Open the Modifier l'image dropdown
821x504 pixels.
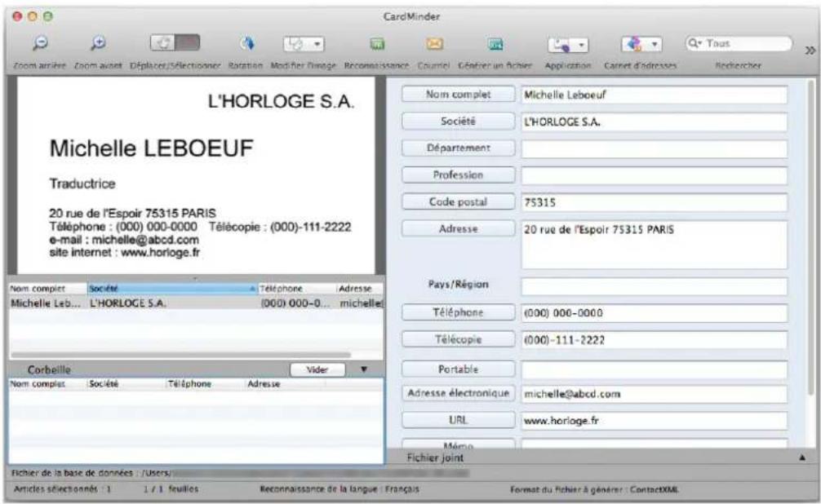(304, 44)
